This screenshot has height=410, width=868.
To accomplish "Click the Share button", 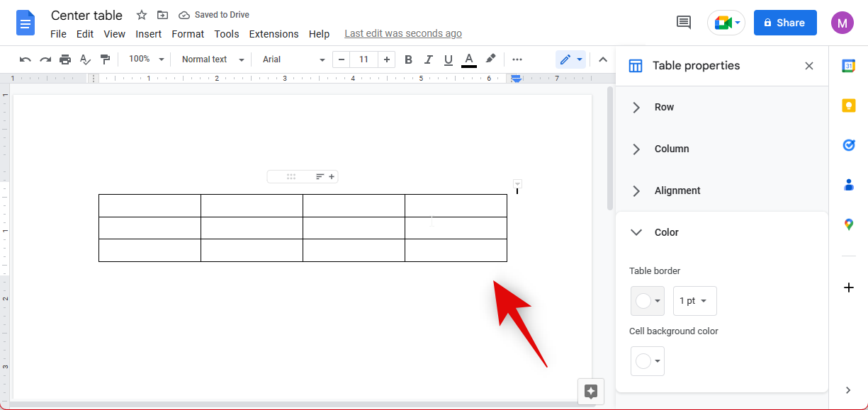I will pyautogui.click(x=784, y=23).
